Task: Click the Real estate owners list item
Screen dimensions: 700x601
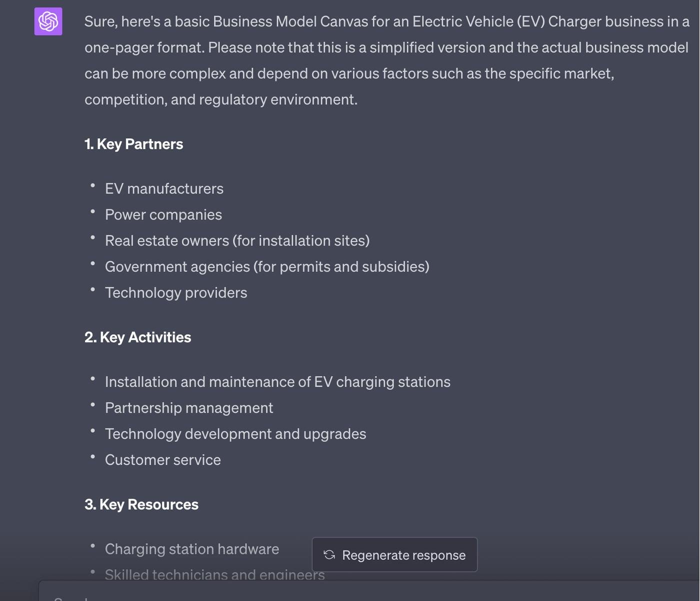Action: [237, 240]
